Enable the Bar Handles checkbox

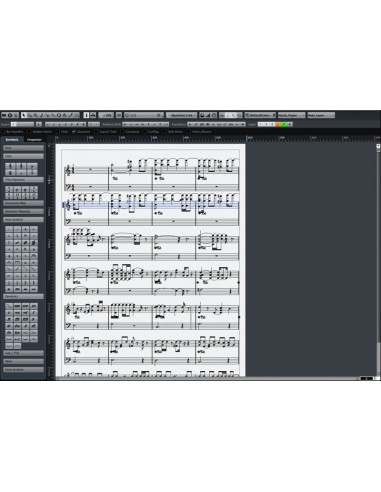(2, 132)
